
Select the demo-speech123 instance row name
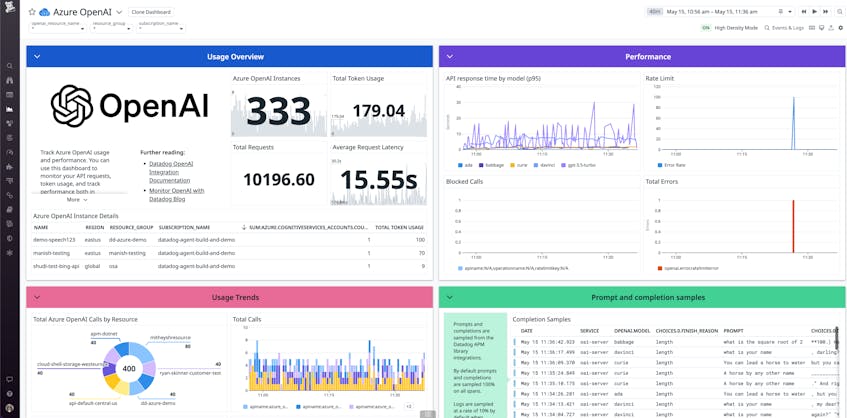52,239
